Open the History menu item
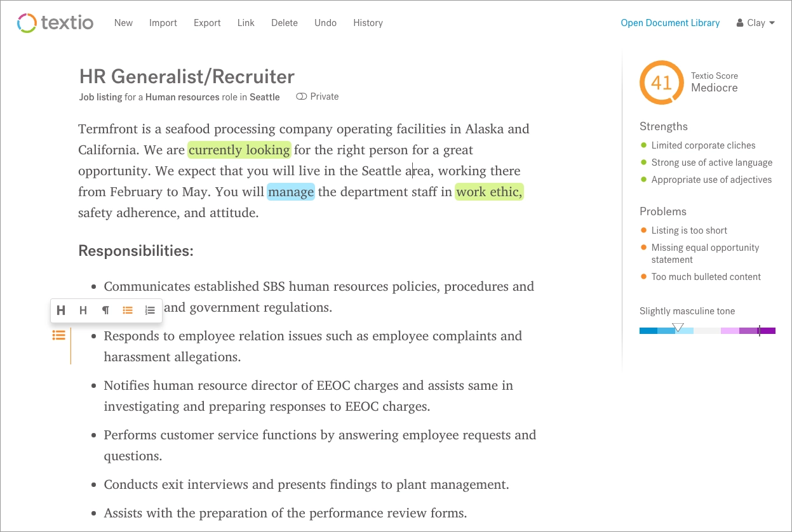The height and width of the screenshot is (532, 792). click(368, 23)
